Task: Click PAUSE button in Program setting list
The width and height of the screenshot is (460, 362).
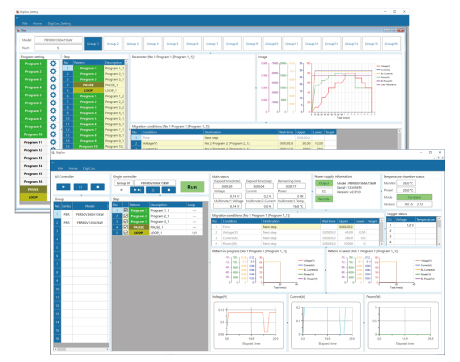Action: [x=33, y=189]
